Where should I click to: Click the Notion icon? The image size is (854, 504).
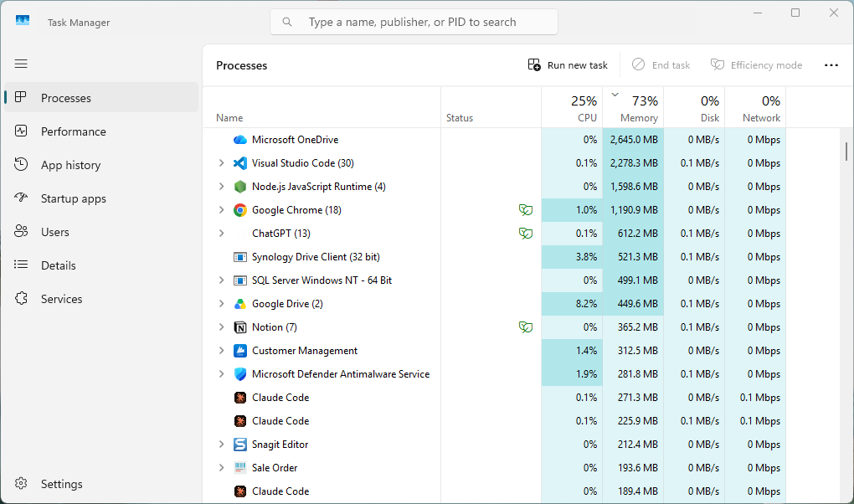(240, 327)
